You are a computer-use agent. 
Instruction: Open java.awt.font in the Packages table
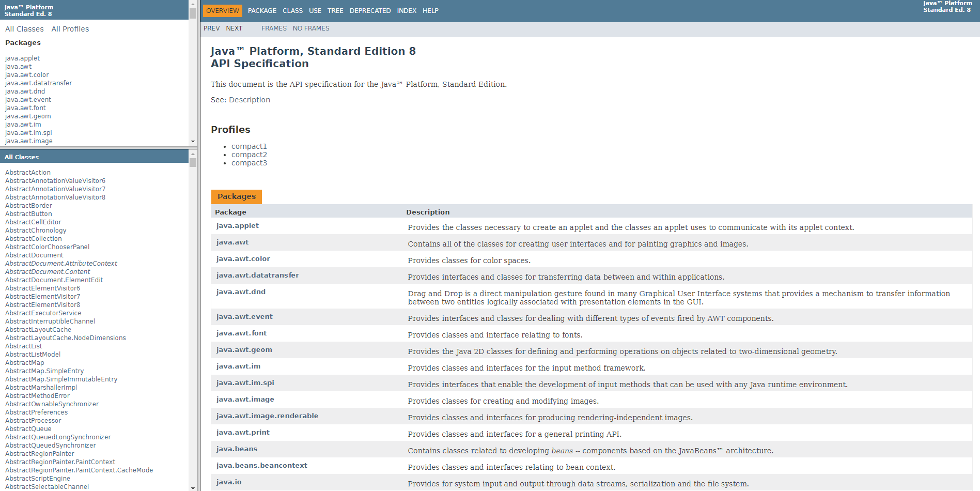coord(242,333)
